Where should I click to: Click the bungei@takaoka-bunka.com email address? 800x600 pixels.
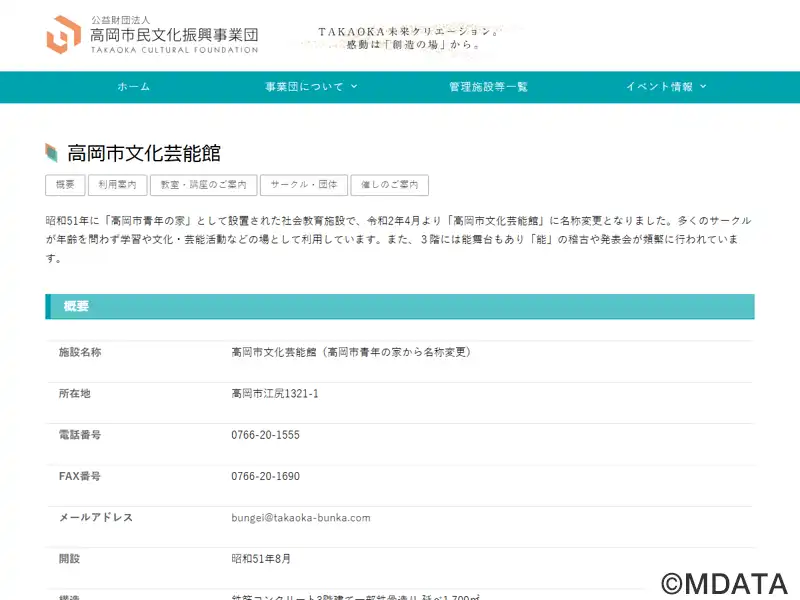click(x=300, y=518)
